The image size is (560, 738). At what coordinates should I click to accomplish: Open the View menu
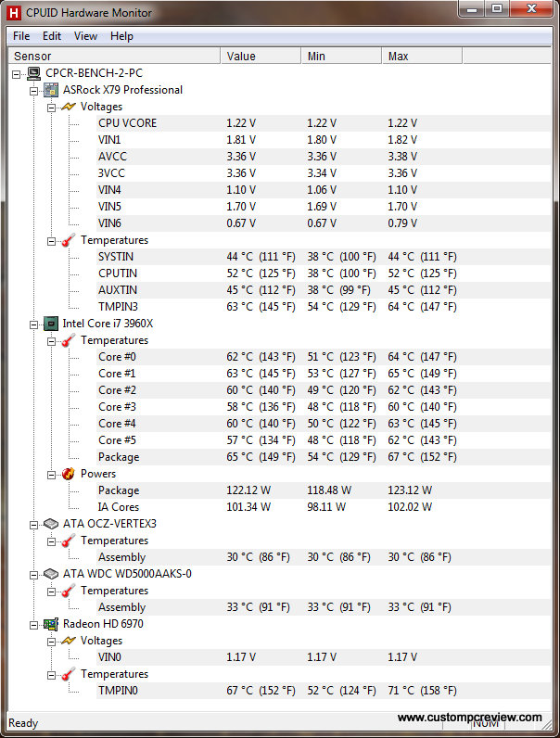pos(85,36)
